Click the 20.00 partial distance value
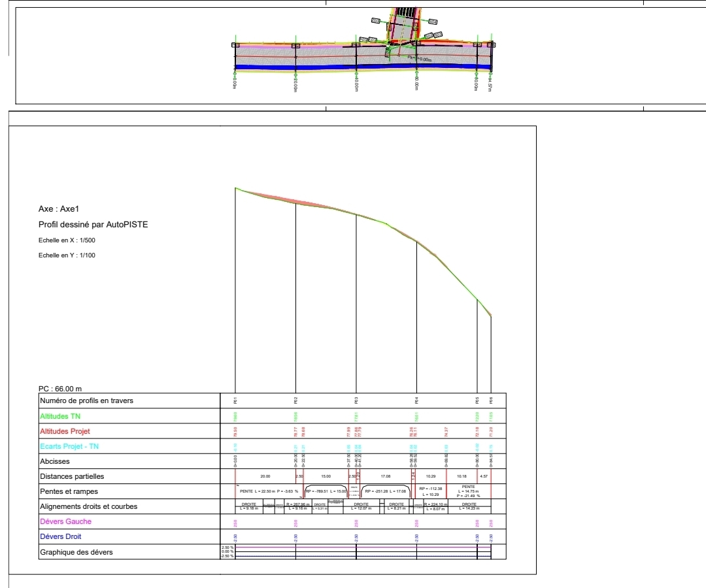 click(265, 476)
